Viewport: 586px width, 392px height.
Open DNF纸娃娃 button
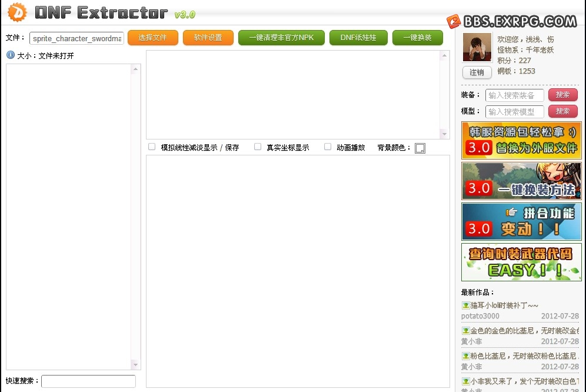click(x=358, y=38)
